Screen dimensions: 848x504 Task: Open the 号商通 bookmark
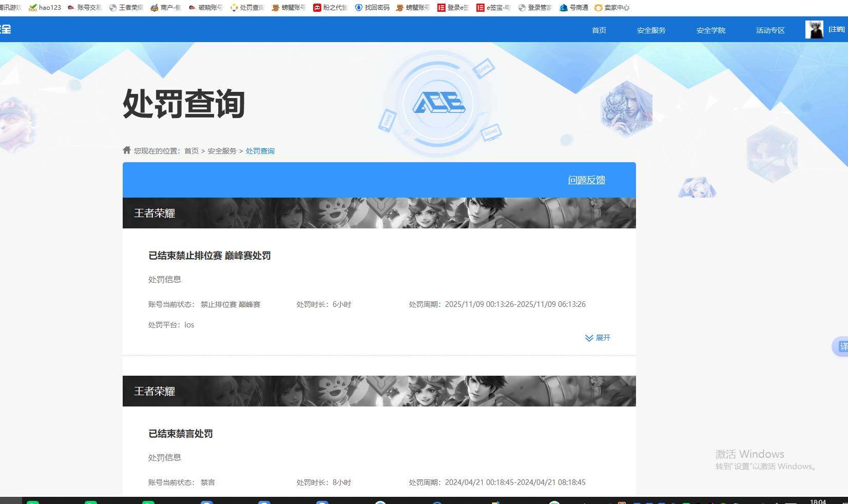[573, 7]
